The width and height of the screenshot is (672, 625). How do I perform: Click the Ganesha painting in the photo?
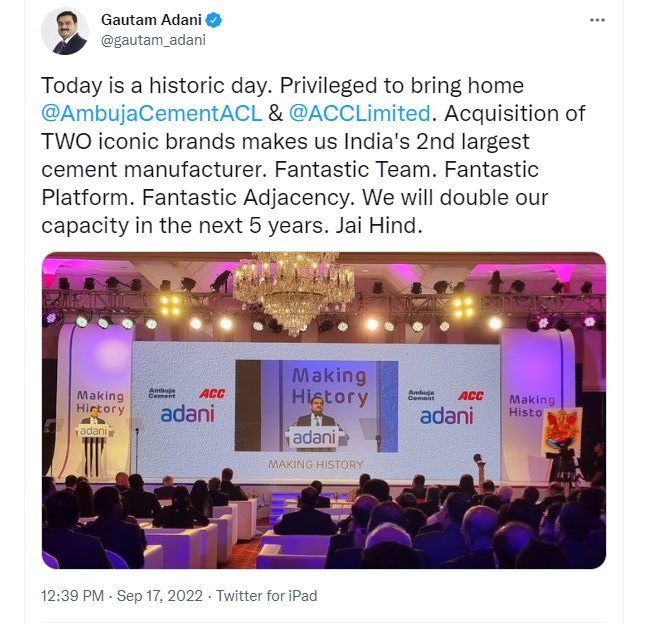point(562,430)
